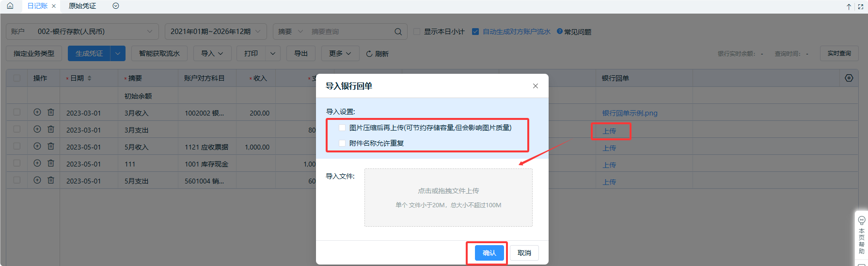Close the 日记账 tab with its X icon
The height and width of the screenshot is (266, 868).
(x=54, y=6)
